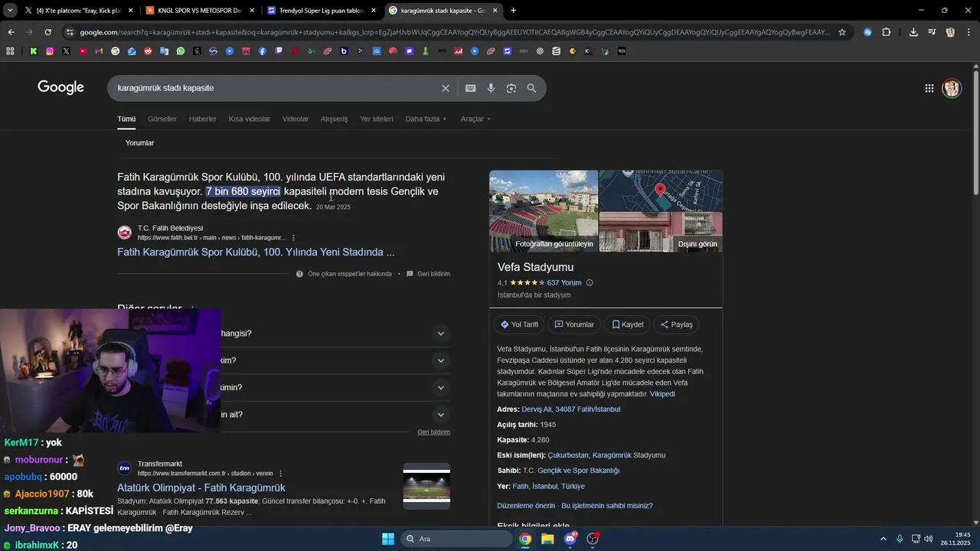Start voice search with microphone icon

click(x=491, y=88)
